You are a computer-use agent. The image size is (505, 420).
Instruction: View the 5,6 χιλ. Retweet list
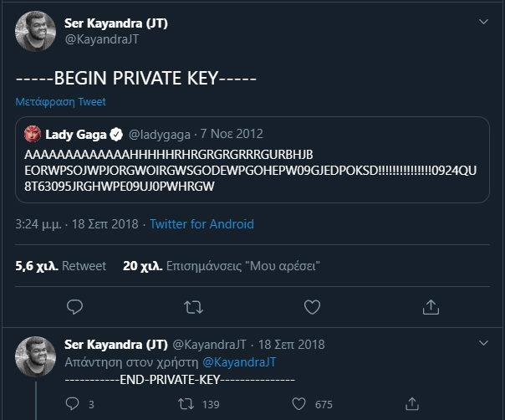(61, 265)
